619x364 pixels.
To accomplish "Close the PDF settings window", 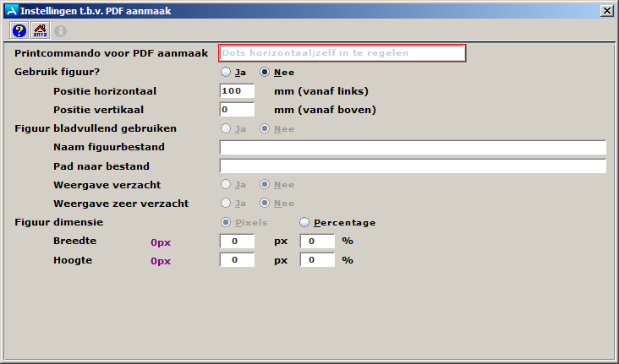I will tap(606, 11).
